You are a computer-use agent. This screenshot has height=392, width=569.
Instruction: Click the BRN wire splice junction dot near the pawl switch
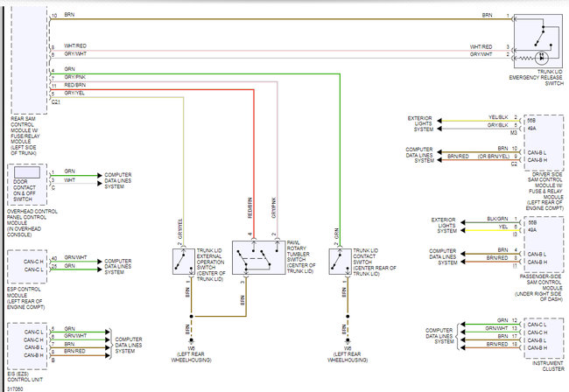(191, 316)
